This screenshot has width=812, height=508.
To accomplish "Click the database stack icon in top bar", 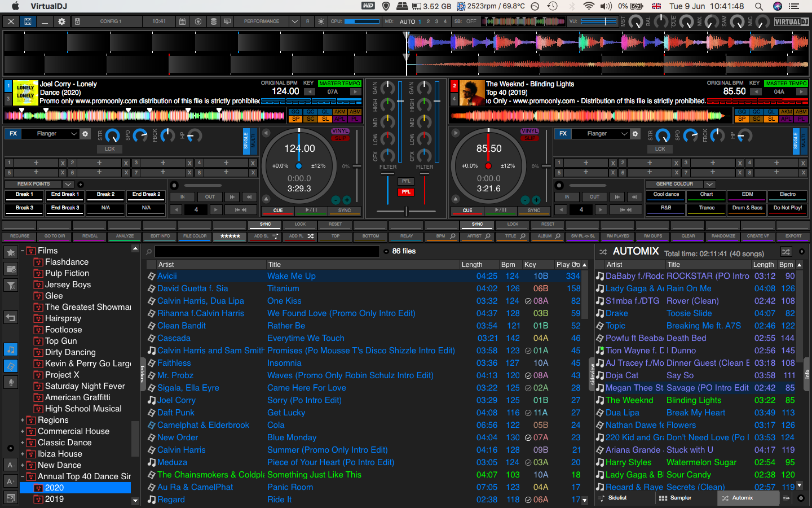I will point(213,21).
